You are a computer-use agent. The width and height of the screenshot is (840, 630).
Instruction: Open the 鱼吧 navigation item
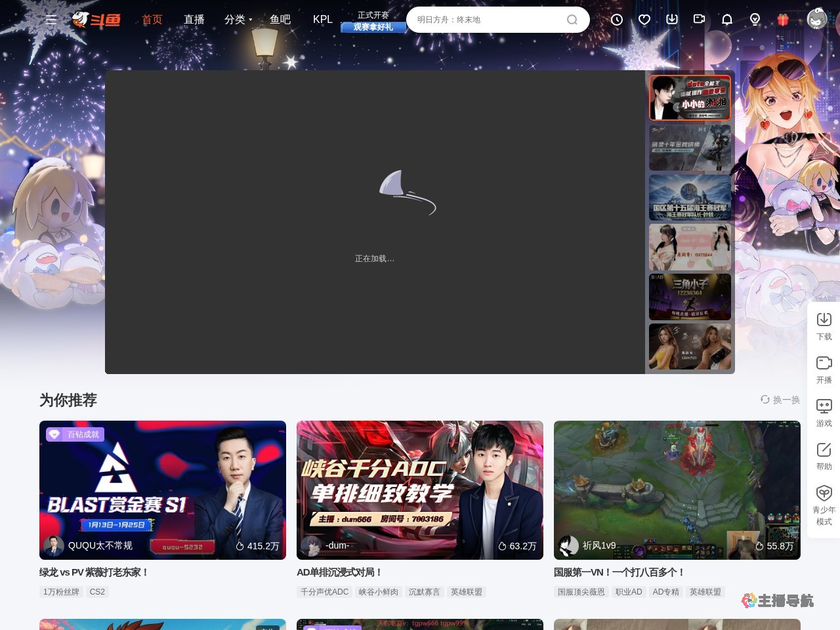click(280, 20)
